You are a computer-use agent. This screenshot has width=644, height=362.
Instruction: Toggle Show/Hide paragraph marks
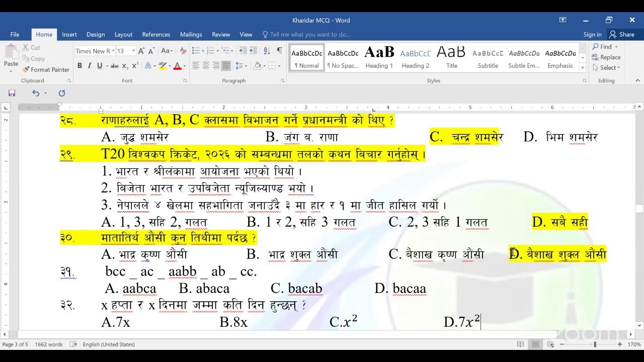pyautogui.click(x=280, y=51)
